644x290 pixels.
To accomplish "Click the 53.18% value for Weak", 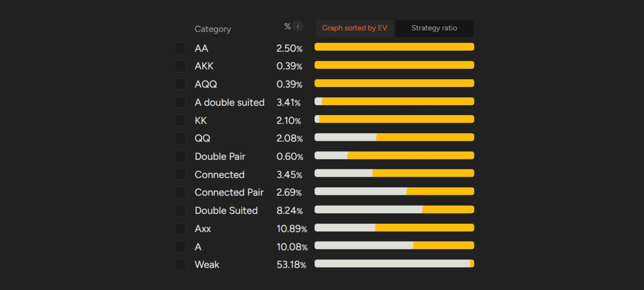I will point(291,265).
